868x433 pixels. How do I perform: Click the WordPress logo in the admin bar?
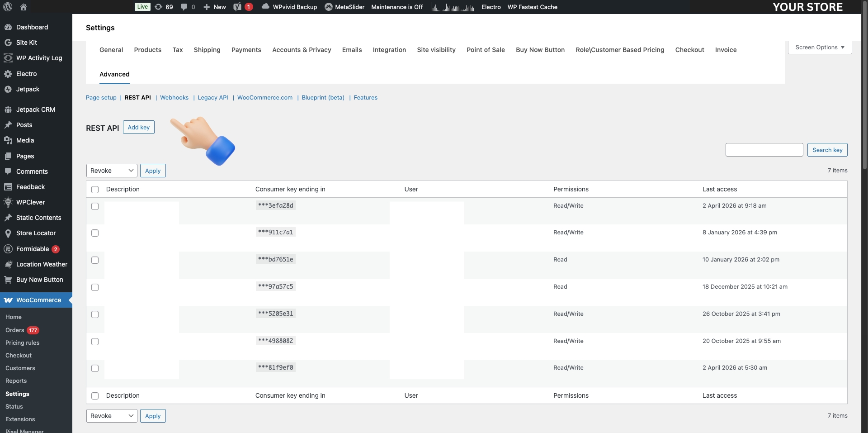point(7,7)
